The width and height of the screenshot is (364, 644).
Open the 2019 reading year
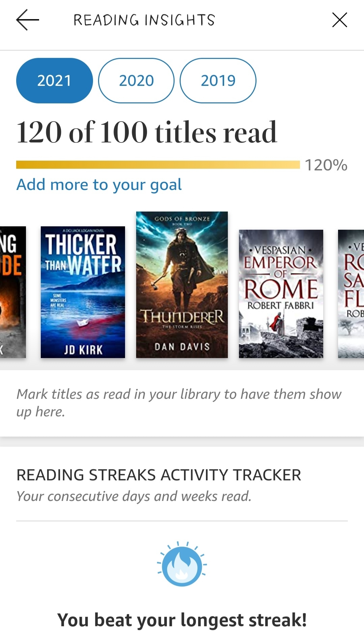coord(218,80)
